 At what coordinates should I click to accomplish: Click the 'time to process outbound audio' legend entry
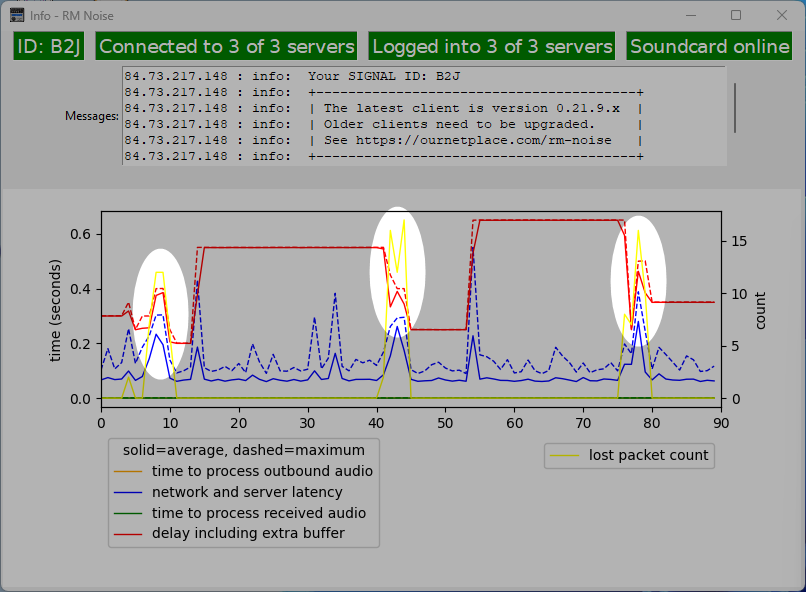[243, 471]
